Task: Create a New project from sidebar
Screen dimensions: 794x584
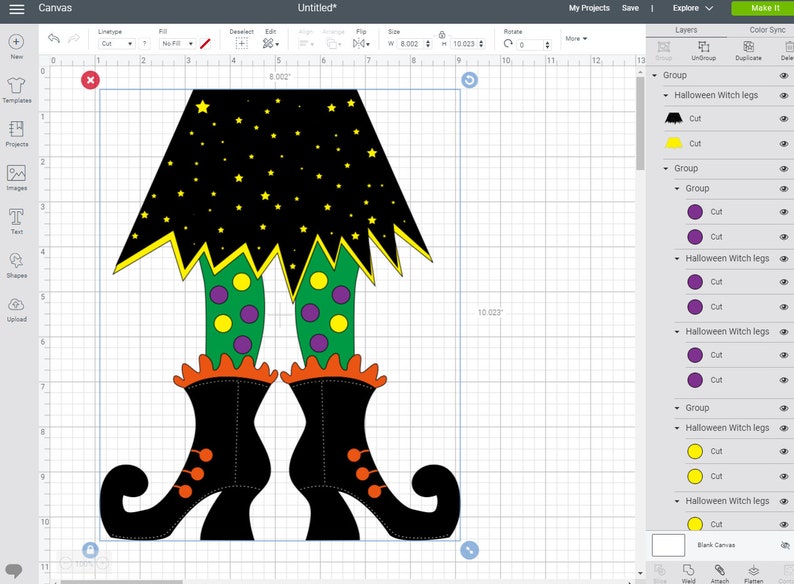Action: pyautogui.click(x=16, y=46)
